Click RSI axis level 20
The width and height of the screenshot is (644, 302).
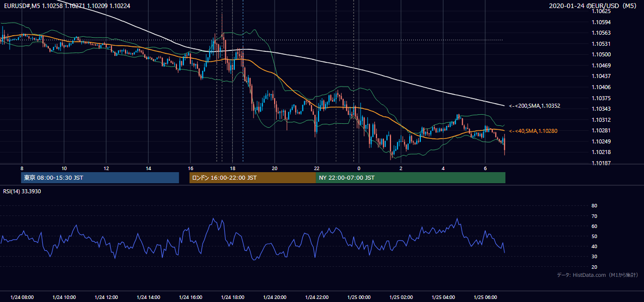594,267
